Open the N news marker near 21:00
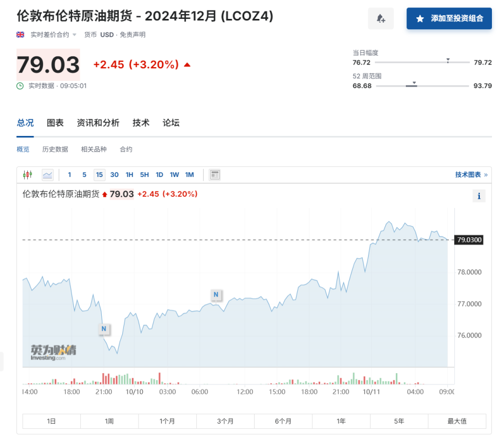The width and height of the screenshot is (504, 442). (x=104, y=329)
